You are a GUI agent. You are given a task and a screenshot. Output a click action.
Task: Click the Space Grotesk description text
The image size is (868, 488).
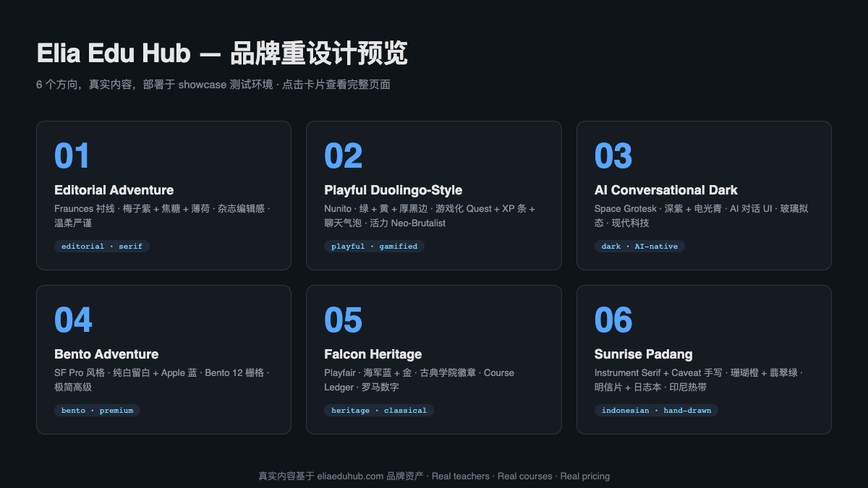[702, 215]
